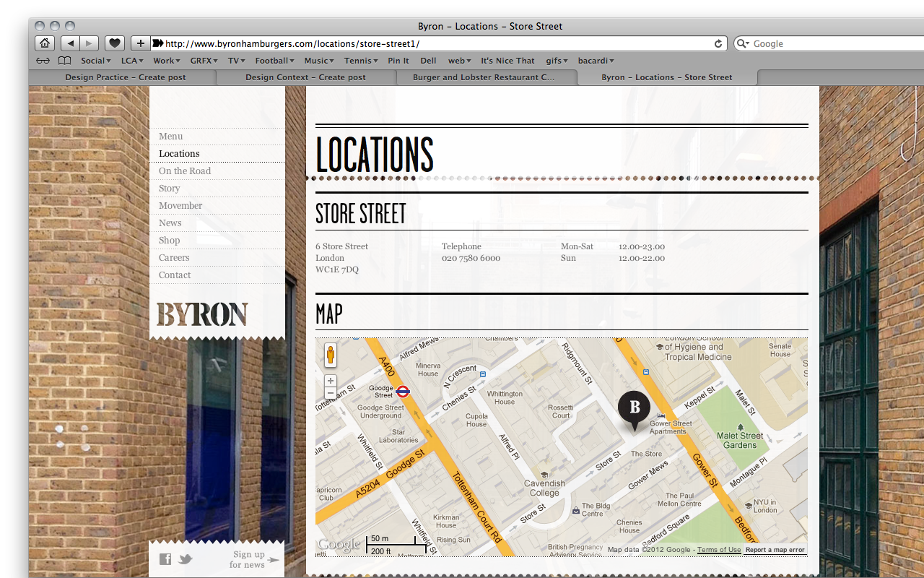Zoom out on the map with minus
Image resolution: width=924 pixels, height=578 pixels.
(x=331, y=393)
